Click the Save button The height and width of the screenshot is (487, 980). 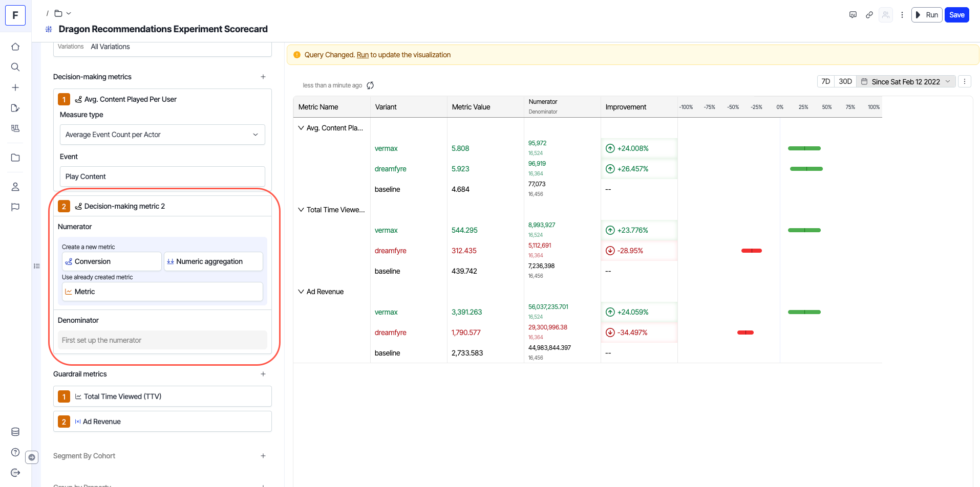pyautogui.click(x=957, y=15)
